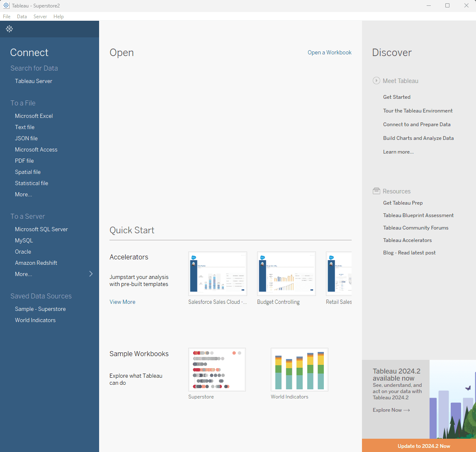The image size is (476, 452).
Task: Connect to a Spatial file
Action: 28,172
